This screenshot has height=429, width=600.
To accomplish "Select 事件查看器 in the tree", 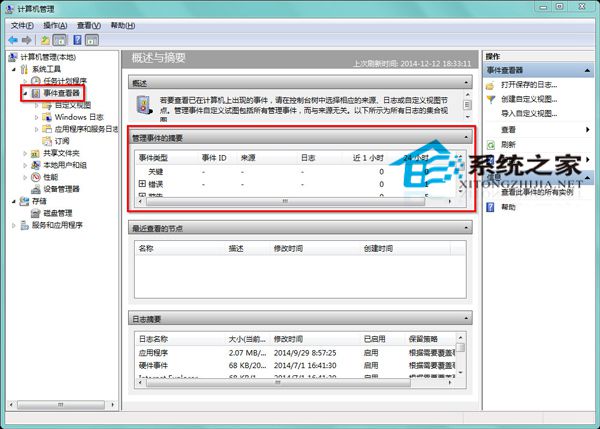I will pos(61,93).
